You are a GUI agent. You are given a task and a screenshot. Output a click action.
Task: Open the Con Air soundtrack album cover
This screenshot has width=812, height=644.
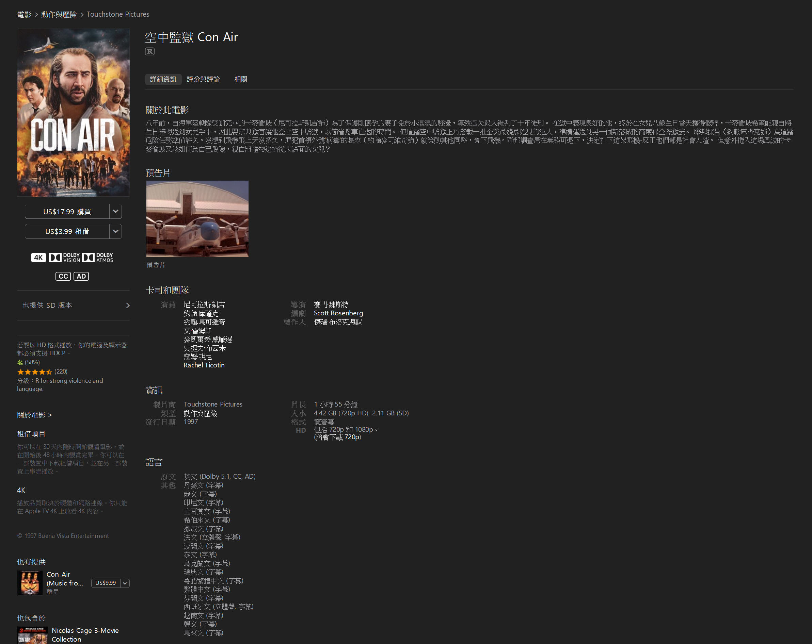click(30, 583)
